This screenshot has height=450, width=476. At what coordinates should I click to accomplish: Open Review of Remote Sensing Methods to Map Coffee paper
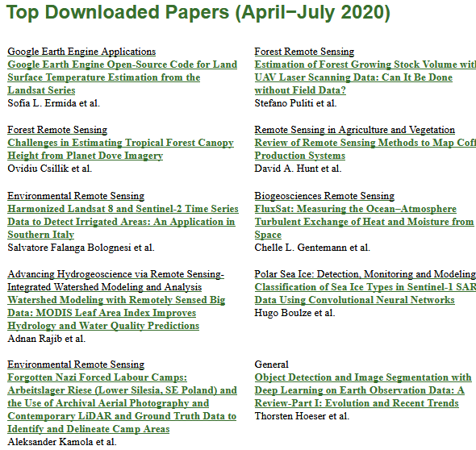pos(365,149)
